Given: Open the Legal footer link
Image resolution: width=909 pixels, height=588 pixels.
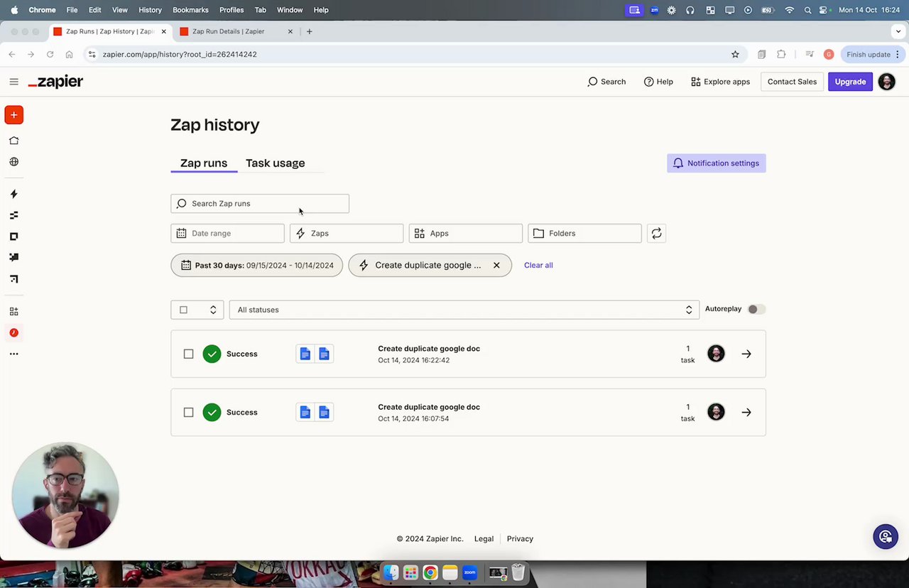Looking at the screenshot, I should (484, 538).
